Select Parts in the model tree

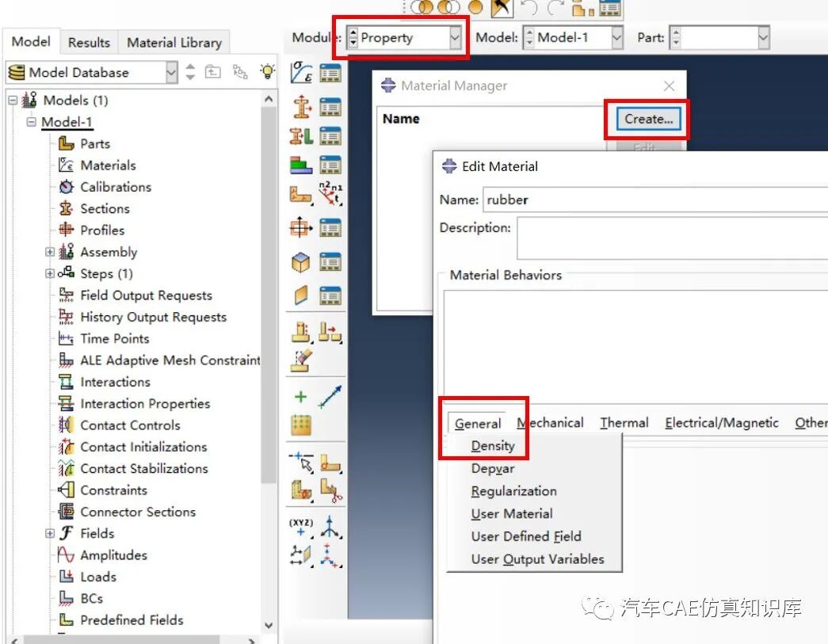coord(95,143)
